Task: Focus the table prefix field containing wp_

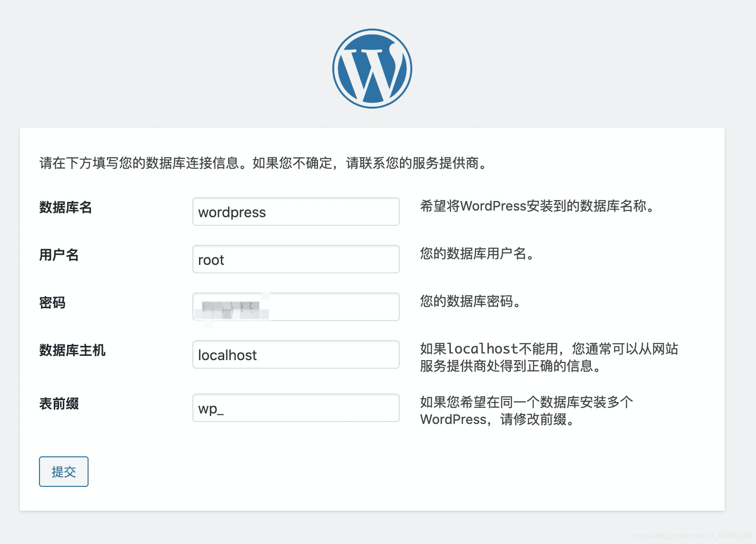Action: point(296,408)
